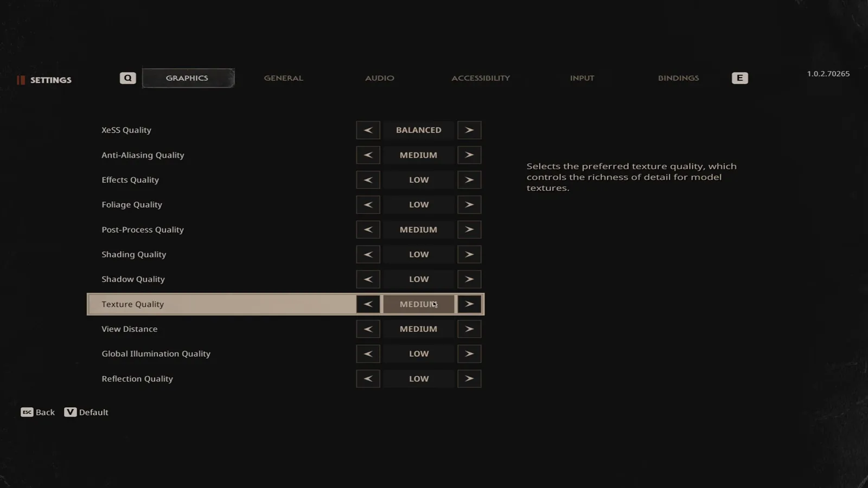This screenshot has height=488, width=868.
Task: Click the Q key previous-tab icon
Action: pos(128,78)
